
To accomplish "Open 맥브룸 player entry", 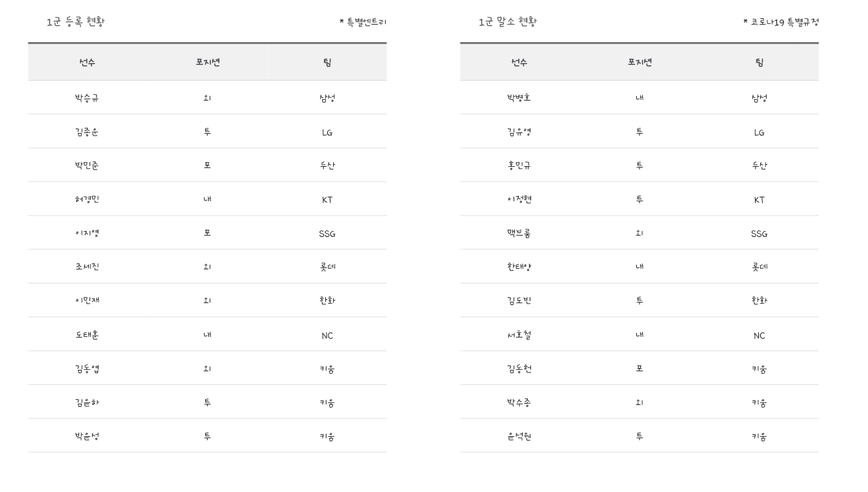I will click(519, 233).
